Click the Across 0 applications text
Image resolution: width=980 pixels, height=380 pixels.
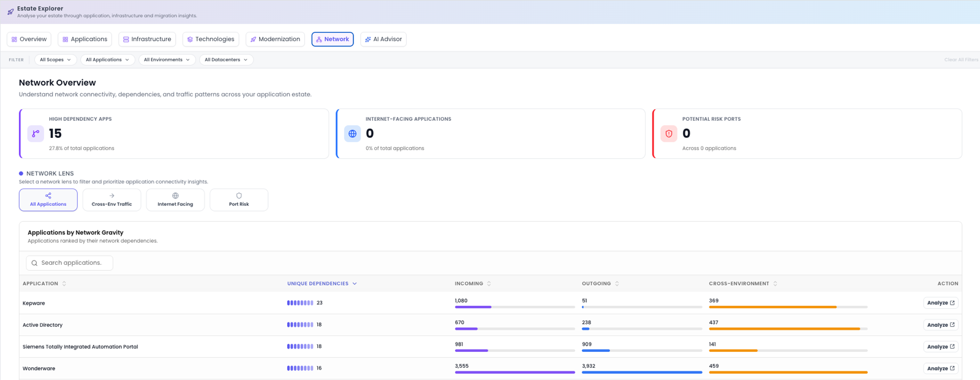pos(709,148)
